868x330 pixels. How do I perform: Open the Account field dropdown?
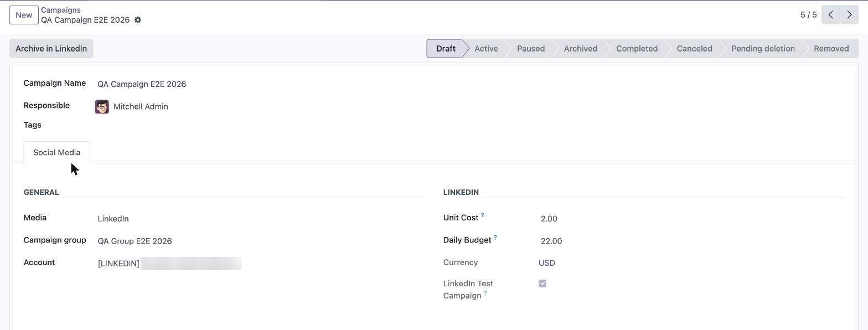tap(260, 264)
